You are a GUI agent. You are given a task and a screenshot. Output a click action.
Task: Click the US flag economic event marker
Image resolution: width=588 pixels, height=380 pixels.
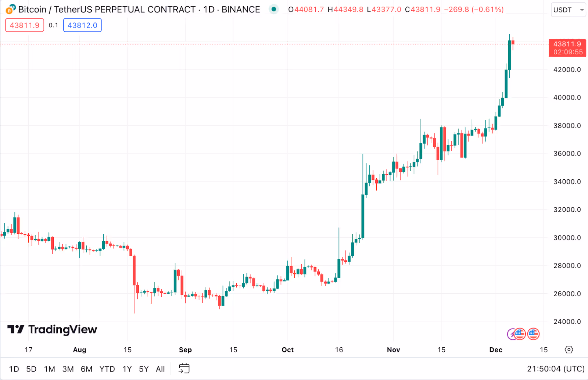click(x=519, y=334)
